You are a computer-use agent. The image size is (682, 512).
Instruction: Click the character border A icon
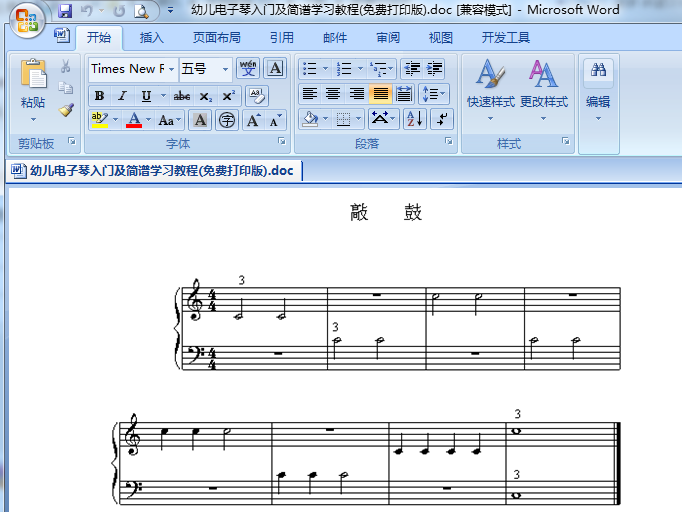(x=275, y=69)
